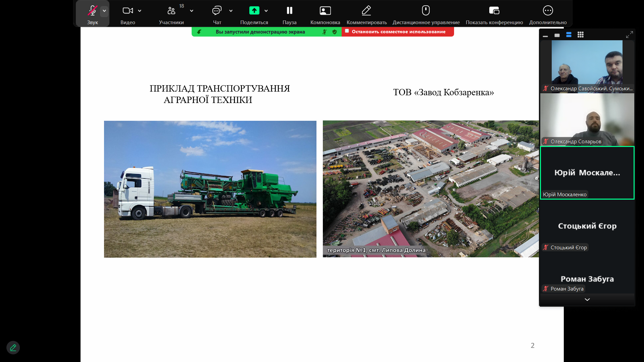
Task: Click Показать конференцию to show meeting
Action: tap(494, 11)
